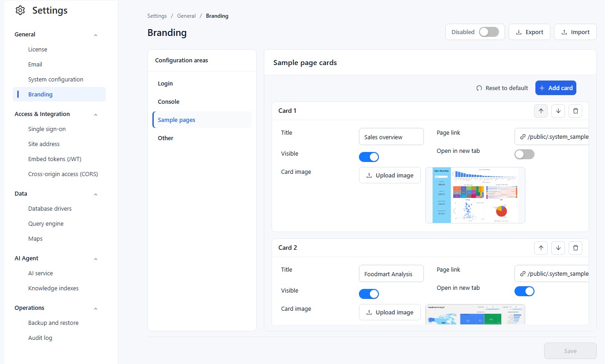Open Email settings
The height and width of the screenshot is (364, 605).
(35, 64)
